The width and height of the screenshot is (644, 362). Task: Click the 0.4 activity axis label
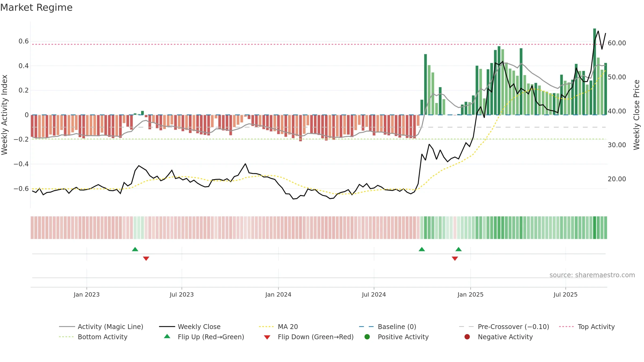[x=24, y=66]
